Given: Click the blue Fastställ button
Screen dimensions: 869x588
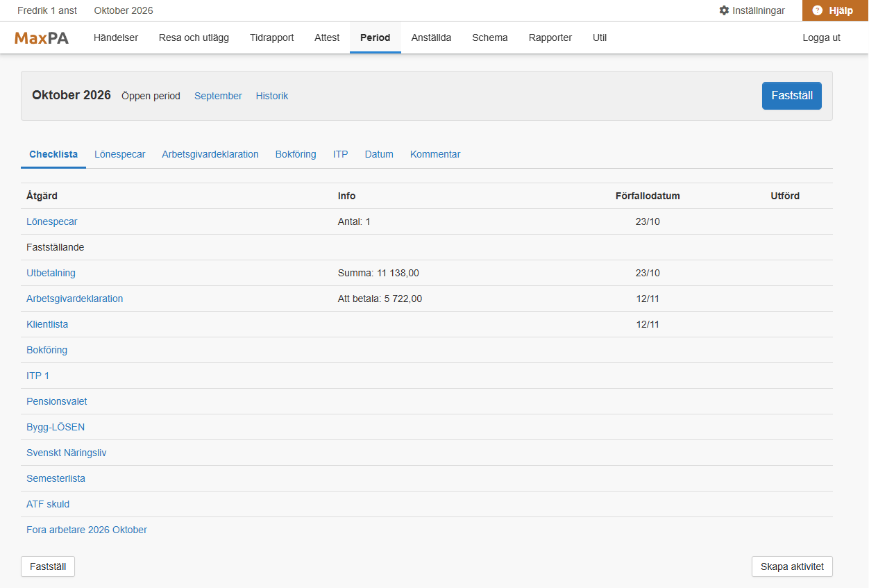Looking at the screenshot, I should pyautogui.click(x=792, y=96).
